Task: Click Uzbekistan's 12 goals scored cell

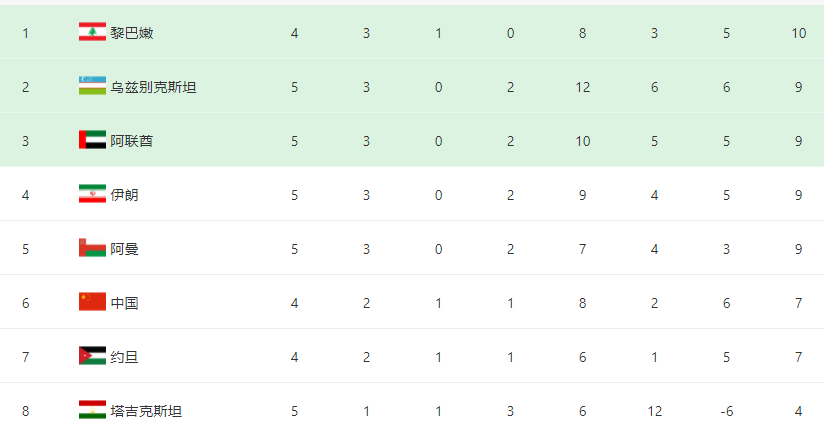Action: [582, 87]
